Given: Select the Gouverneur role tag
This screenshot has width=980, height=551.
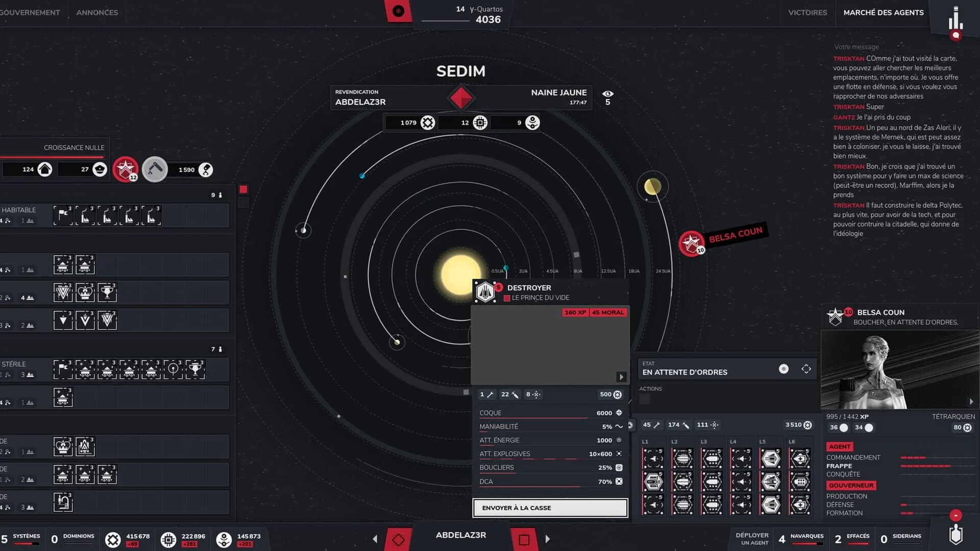Looking at the screenshot, I should pyautogui.click(x=851, y=485).
